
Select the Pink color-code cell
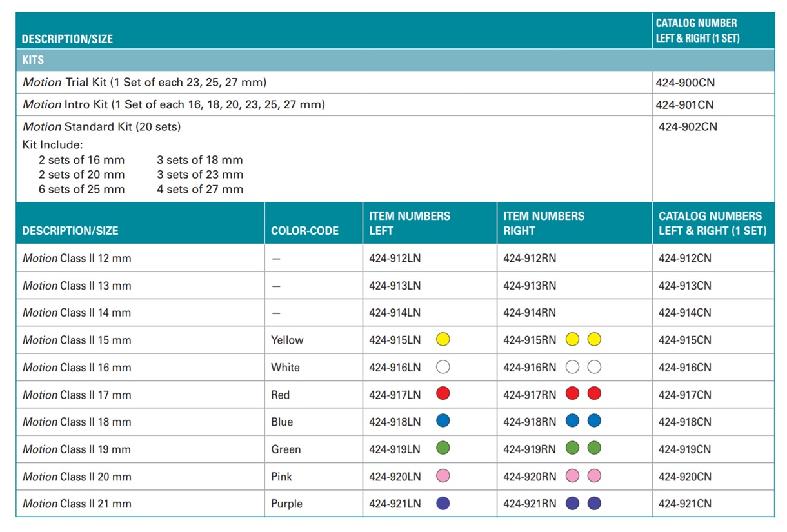tap(281, 477)
